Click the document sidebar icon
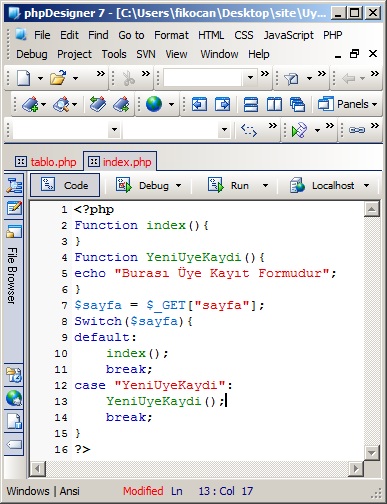This screenshot has width=387, height=504. pos(14,421)
